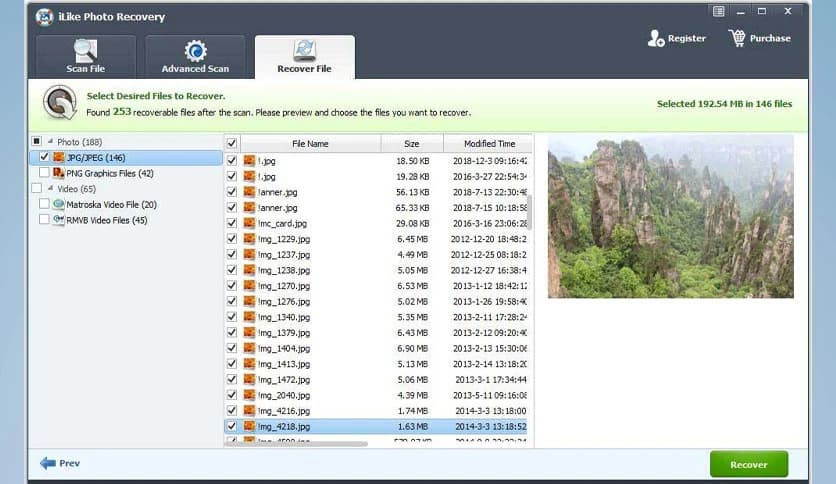Viewport: 836px width, 484px height.
Task: Click the file icon of !mg_4216.jpg
Action: tap(249, 410)
